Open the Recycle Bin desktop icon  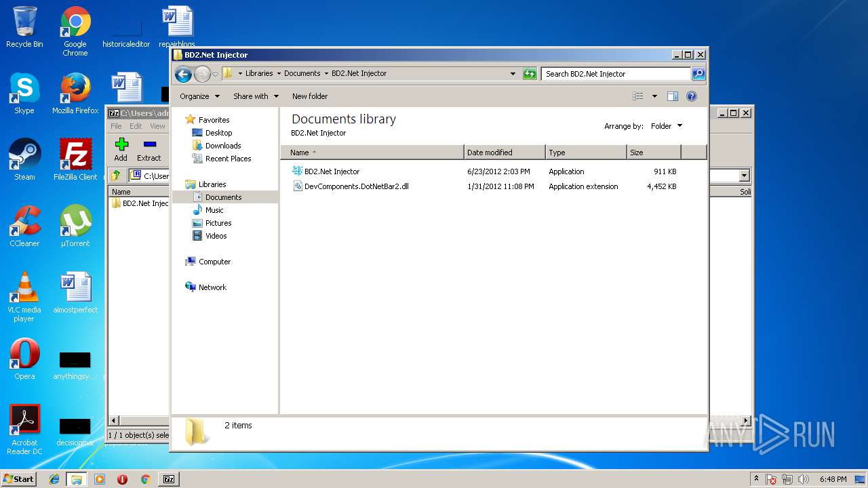pyautogui.click(x=24, y=27)
